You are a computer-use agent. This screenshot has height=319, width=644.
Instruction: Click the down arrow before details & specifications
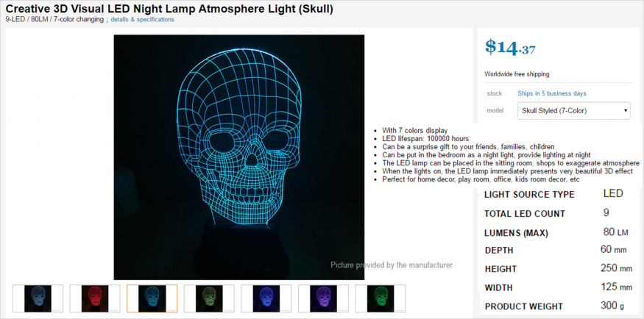[x=107, y=20]
